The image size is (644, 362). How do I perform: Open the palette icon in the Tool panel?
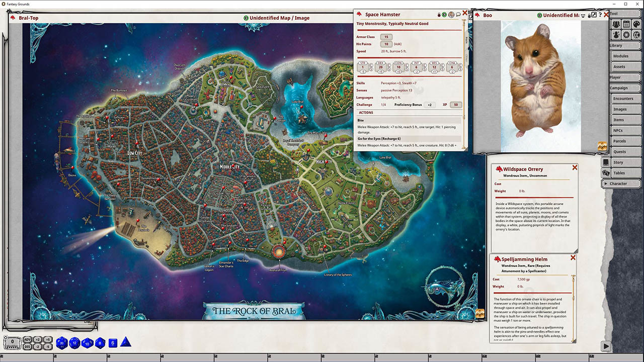[x=637, y=24]
